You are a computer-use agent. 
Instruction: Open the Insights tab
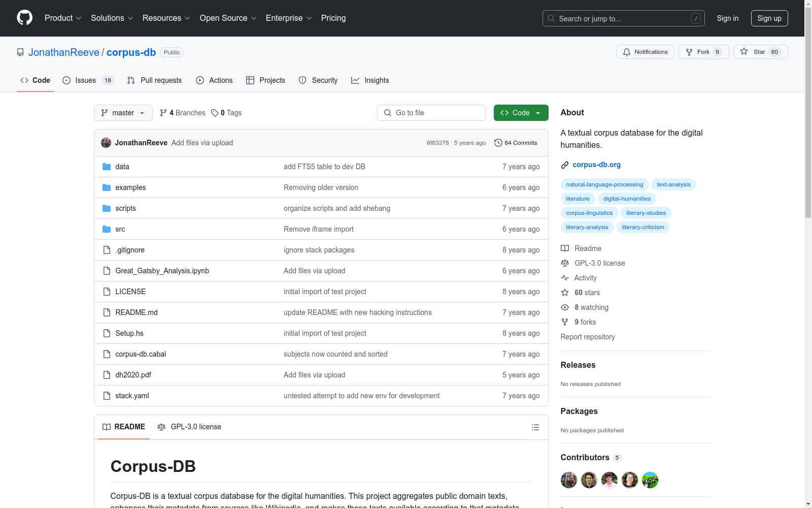click(x=370, y=80)
